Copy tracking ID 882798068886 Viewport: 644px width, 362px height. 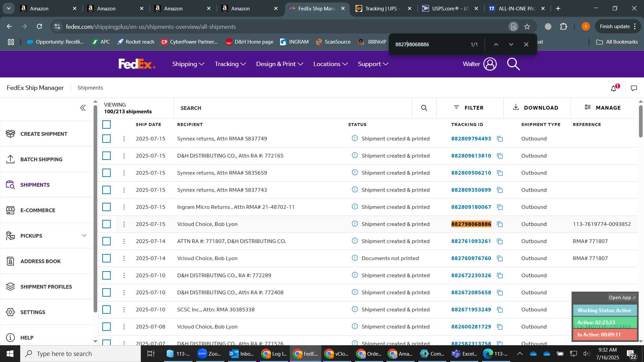(500, 224)
